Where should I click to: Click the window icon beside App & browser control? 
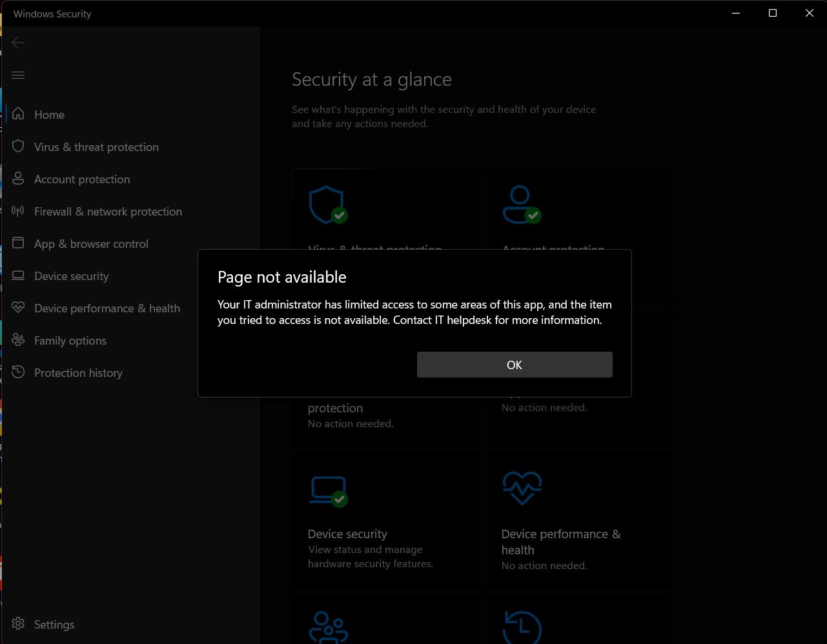pyautogui.click(x=18, y=243)
